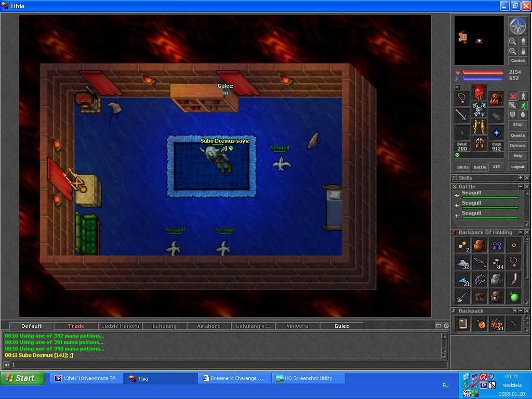Switch to the Default chat tab
This screenshot has height=399, width=532.
[x=31, y=326]
